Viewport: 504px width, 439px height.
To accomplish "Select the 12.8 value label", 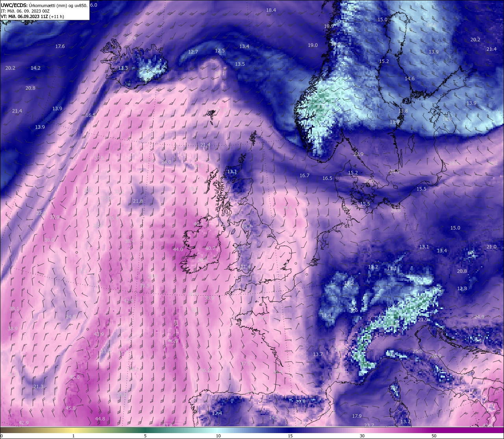I will (x=462, y=289).
